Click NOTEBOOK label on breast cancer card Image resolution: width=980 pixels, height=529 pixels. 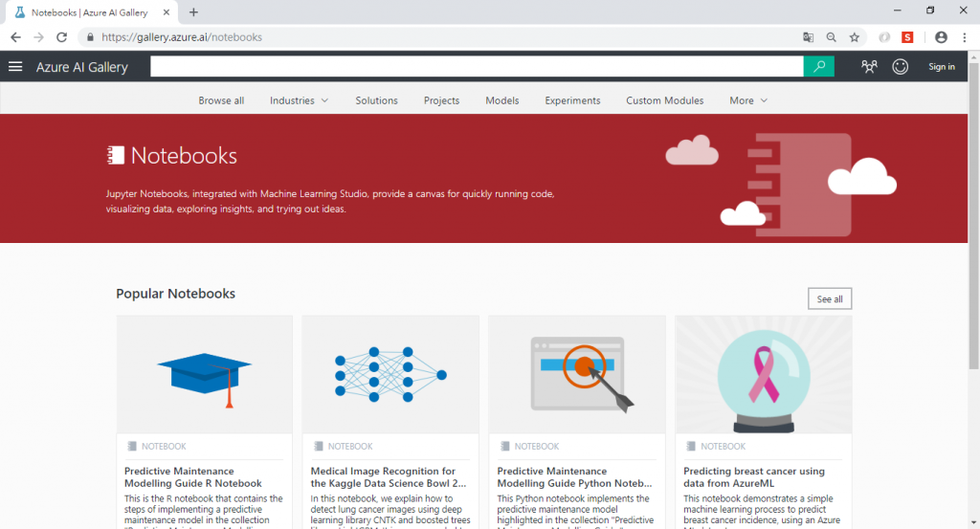[x=724, y=447]
